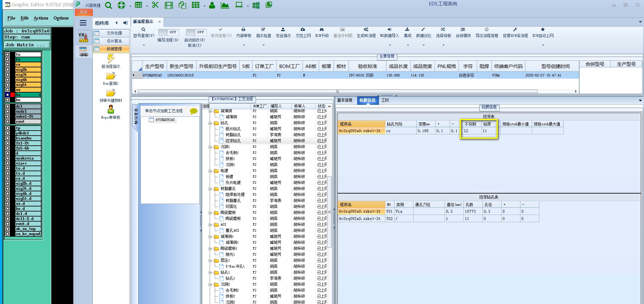Click the YX factory icon in sidebar
The image size is (644, 304).
pos(83,37)
